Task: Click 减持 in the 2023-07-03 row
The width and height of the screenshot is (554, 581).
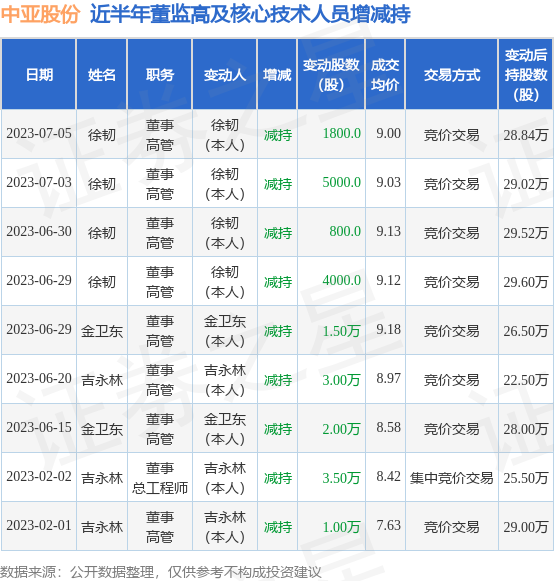Action: coord(278,184)
